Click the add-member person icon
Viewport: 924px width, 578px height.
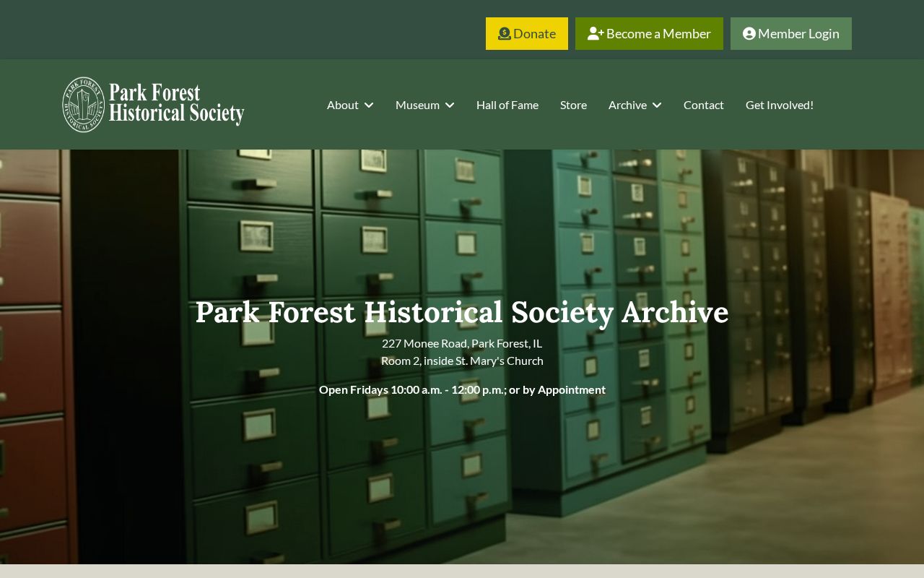[x=596, y=34]
